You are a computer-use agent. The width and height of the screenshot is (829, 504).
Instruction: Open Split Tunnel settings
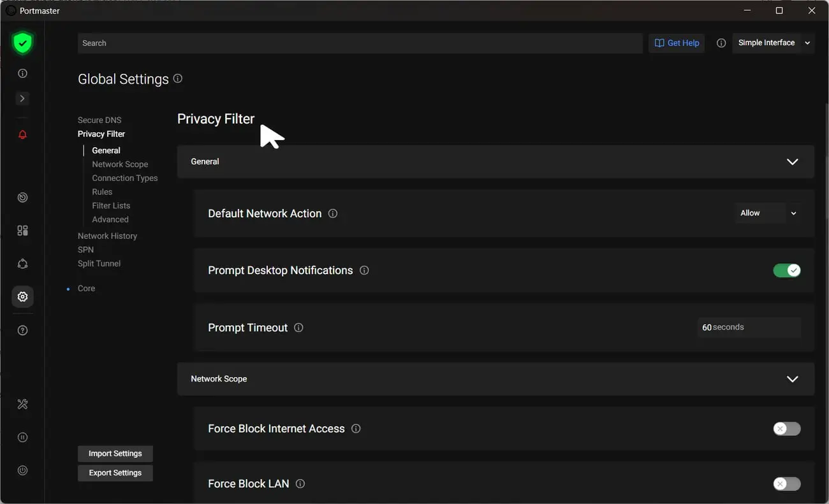pos(99,263)
